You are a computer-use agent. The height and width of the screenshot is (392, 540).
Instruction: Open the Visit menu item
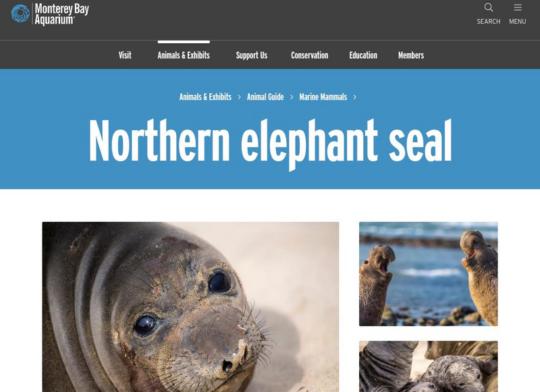(125, 55)
